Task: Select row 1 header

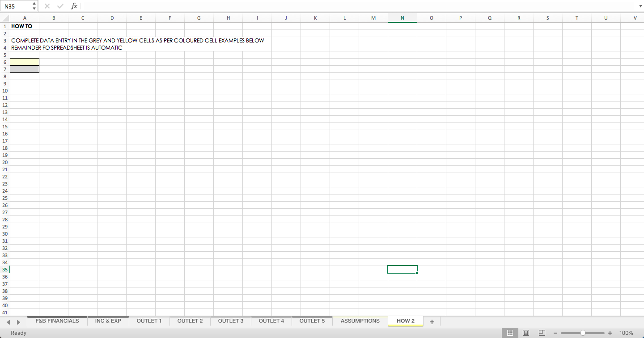Action: coord(5,26)
